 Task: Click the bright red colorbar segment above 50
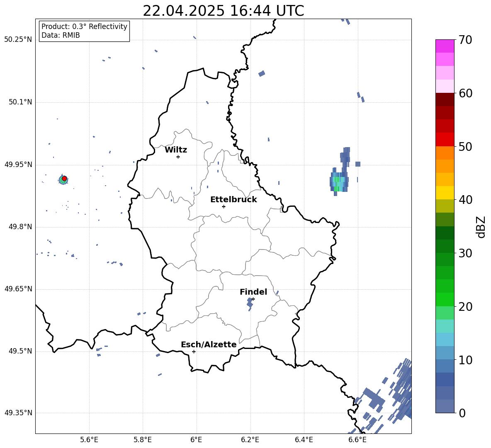[x=445, y=140]
